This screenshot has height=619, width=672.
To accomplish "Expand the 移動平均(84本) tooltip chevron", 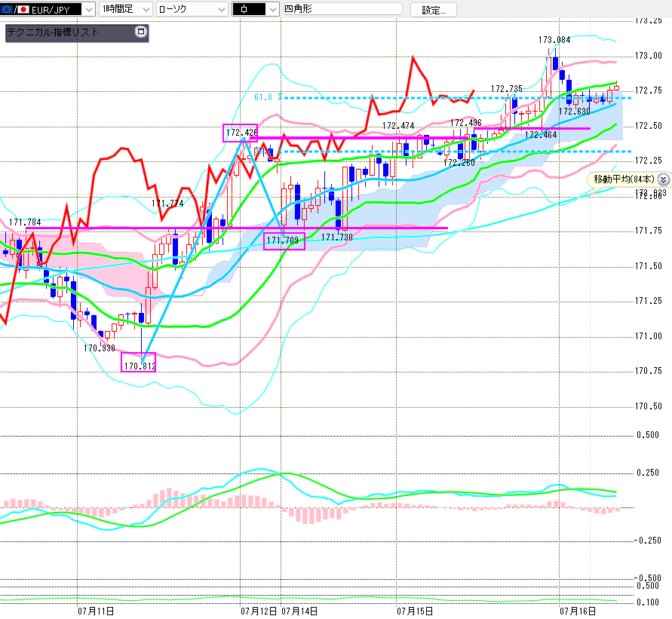I will coord(663,179).
